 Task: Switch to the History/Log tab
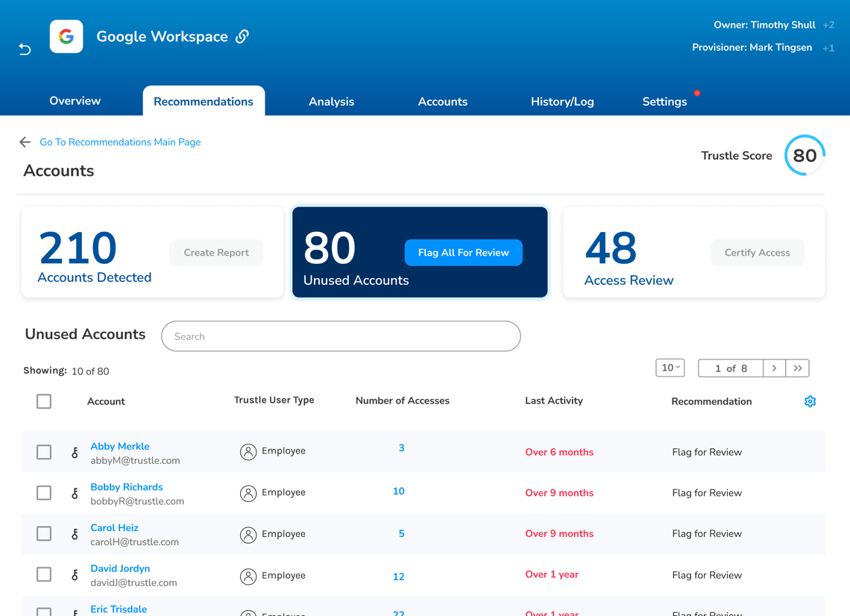click(x=562, y=101)
